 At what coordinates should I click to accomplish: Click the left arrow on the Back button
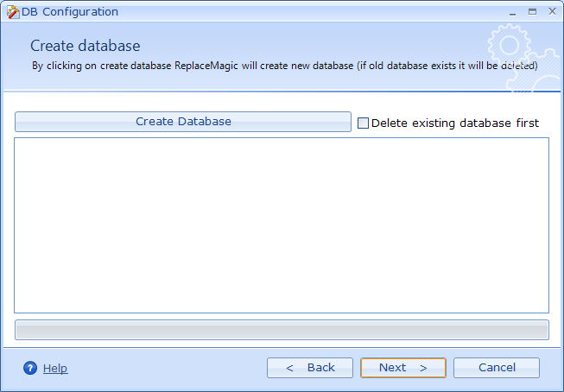point(290,368)
